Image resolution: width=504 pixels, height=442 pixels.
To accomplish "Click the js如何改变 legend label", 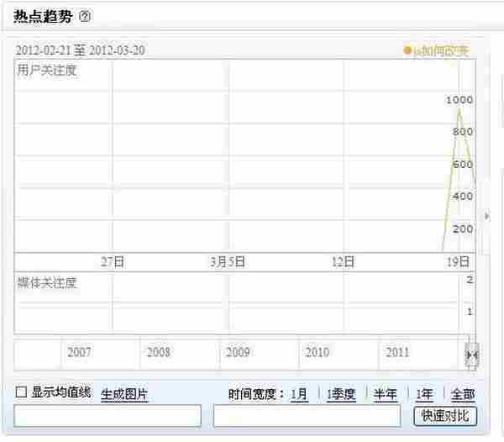I will (x=440, y=51).
